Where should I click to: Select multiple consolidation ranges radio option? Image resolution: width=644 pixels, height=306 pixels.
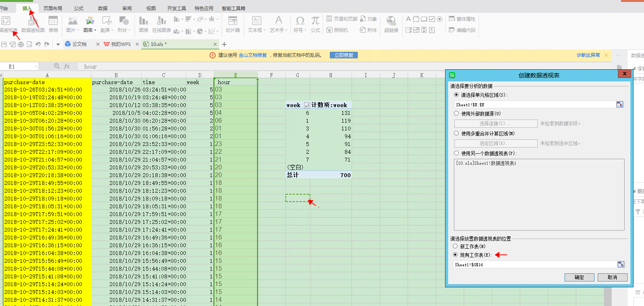coord(456,133)
